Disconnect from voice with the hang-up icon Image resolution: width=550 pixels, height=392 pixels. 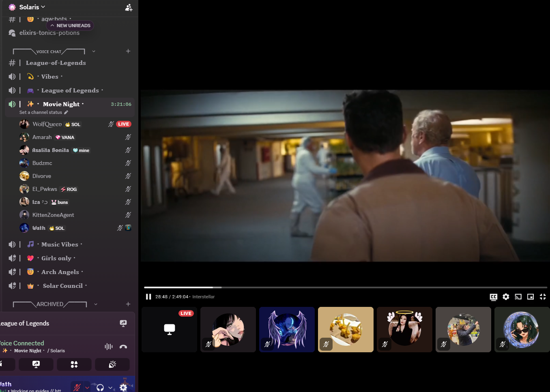click(123, 347)
